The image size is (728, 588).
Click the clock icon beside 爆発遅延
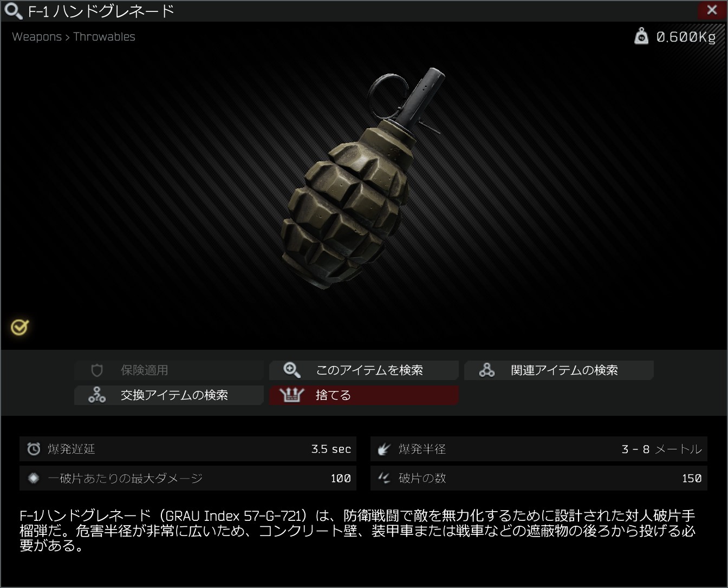34,449
